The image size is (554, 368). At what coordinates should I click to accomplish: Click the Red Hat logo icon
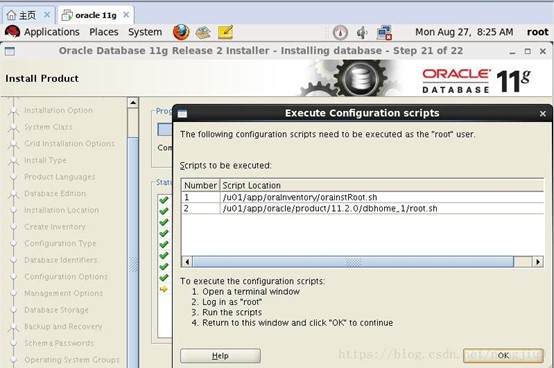(12, 32)
